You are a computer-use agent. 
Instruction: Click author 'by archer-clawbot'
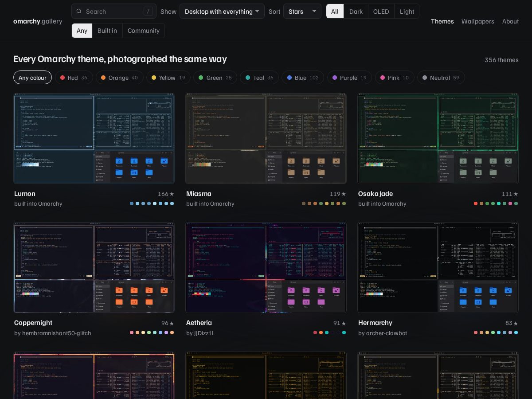383,333
